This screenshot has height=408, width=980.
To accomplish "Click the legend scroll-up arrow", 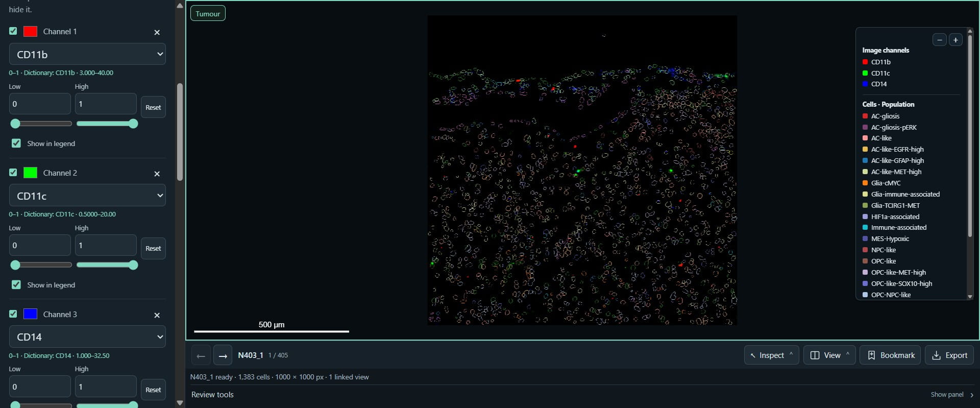I will point(970,30).
